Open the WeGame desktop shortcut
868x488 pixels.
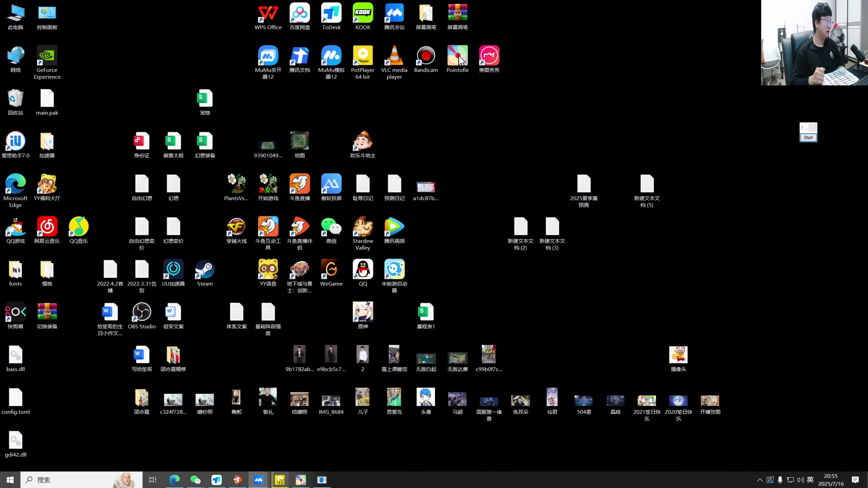coord(331,273)
